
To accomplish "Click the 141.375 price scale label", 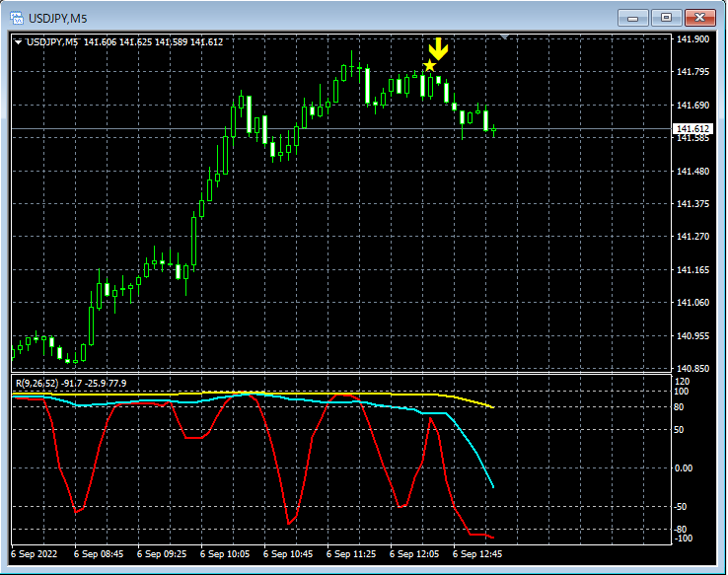I will [692, 204].
